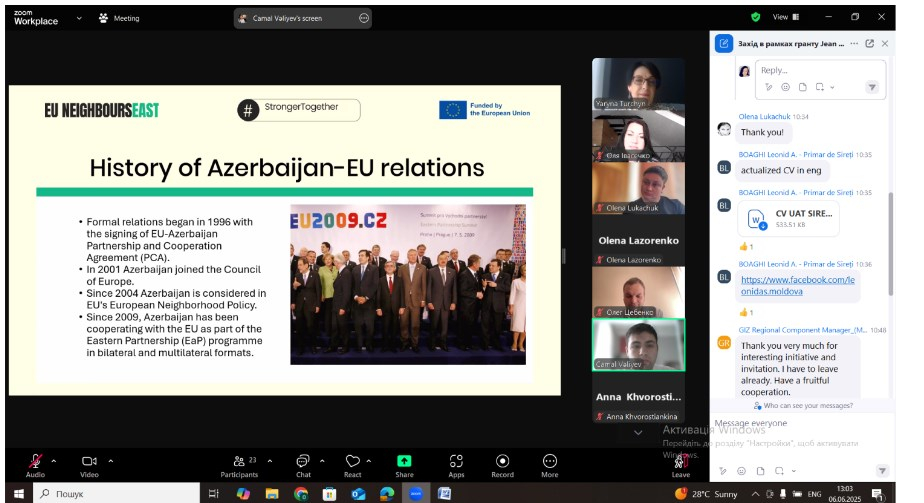Click the green encryption shield icon

point(756,17)
